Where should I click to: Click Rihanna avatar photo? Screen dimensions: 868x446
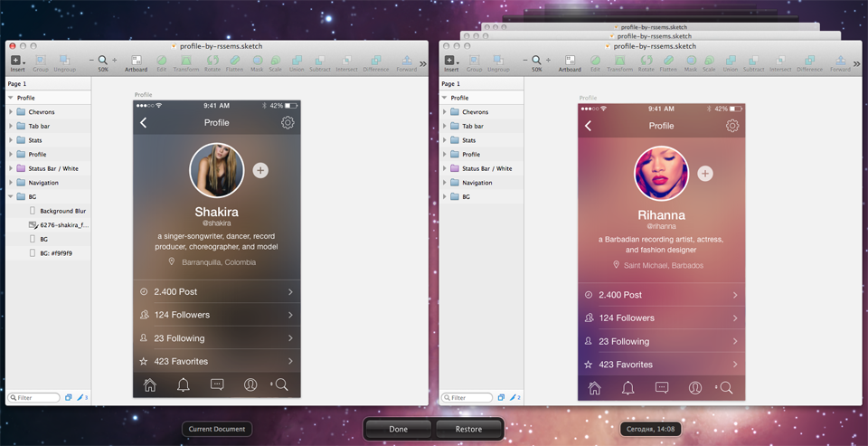(x=662, y=174)
